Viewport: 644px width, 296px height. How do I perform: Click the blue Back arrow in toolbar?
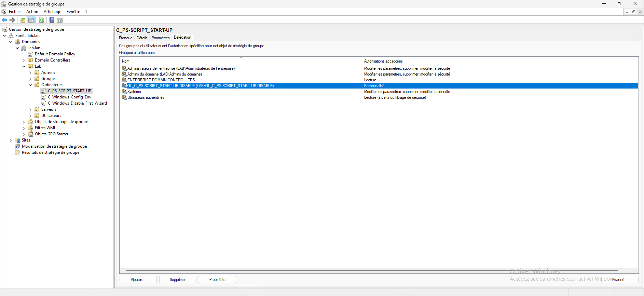tap(4, 20)
